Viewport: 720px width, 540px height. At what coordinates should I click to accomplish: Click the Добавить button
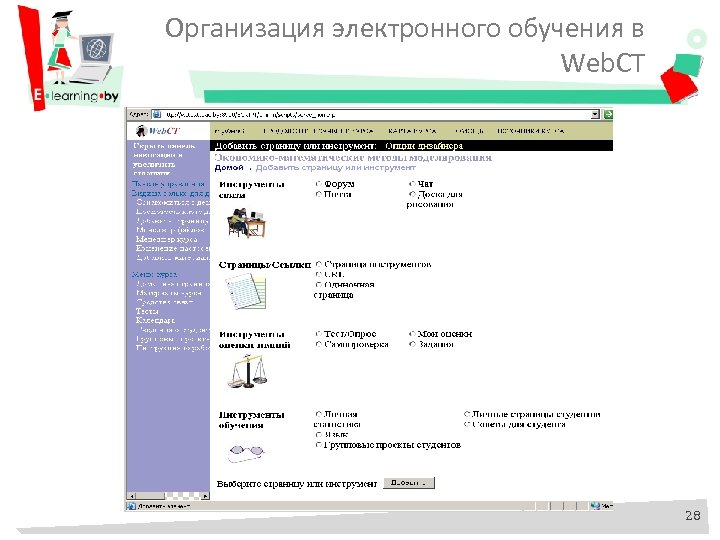[409, 483]
